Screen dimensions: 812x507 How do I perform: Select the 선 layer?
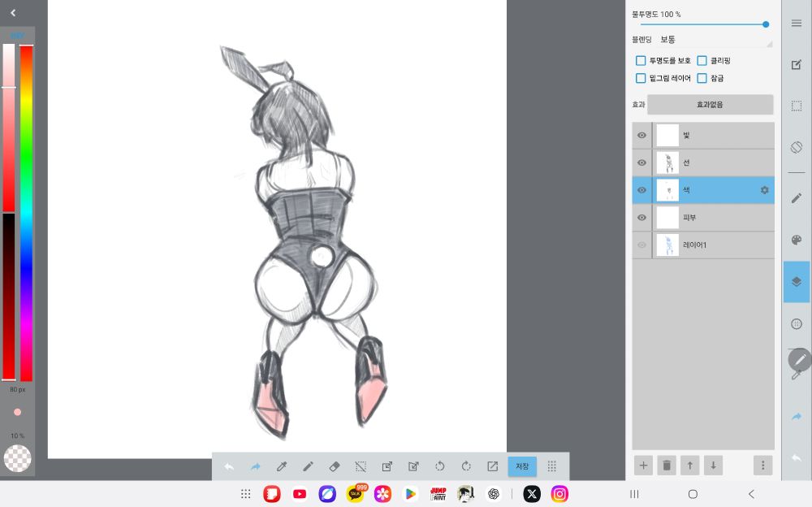(x=703, y=162)
